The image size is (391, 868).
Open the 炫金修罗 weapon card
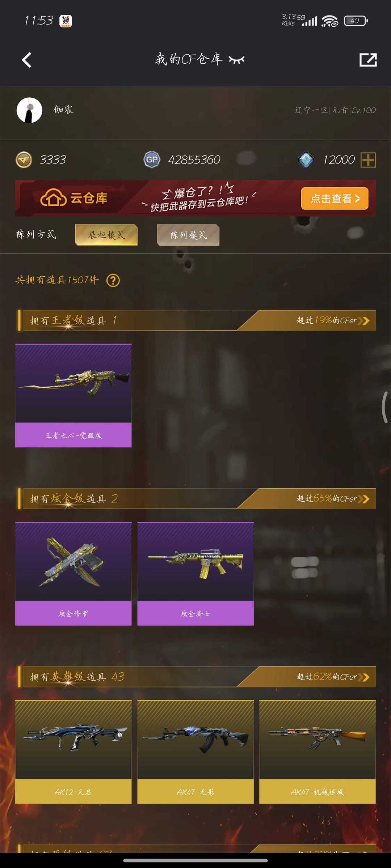(x=73, y=574)
